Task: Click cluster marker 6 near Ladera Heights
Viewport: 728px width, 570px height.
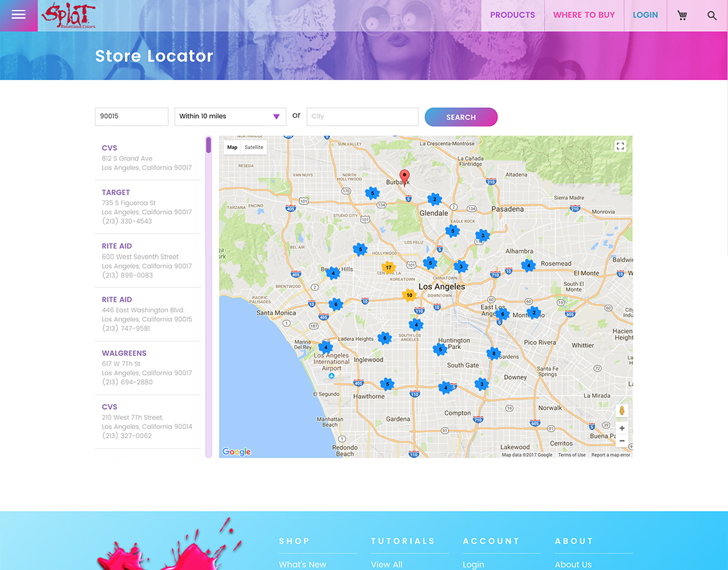Action: (385, 338)
